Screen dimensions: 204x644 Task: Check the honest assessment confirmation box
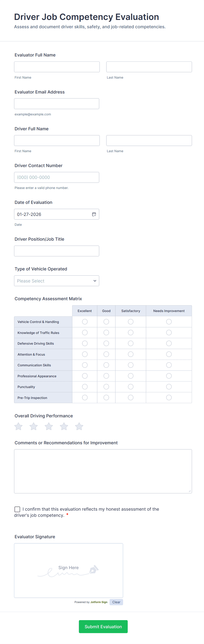17,509
